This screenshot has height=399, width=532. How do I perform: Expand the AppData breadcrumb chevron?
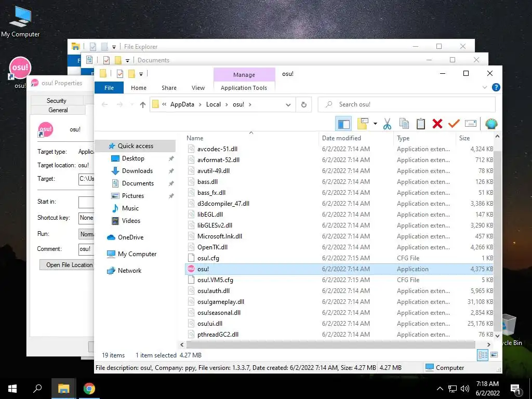tap(200, 104)
